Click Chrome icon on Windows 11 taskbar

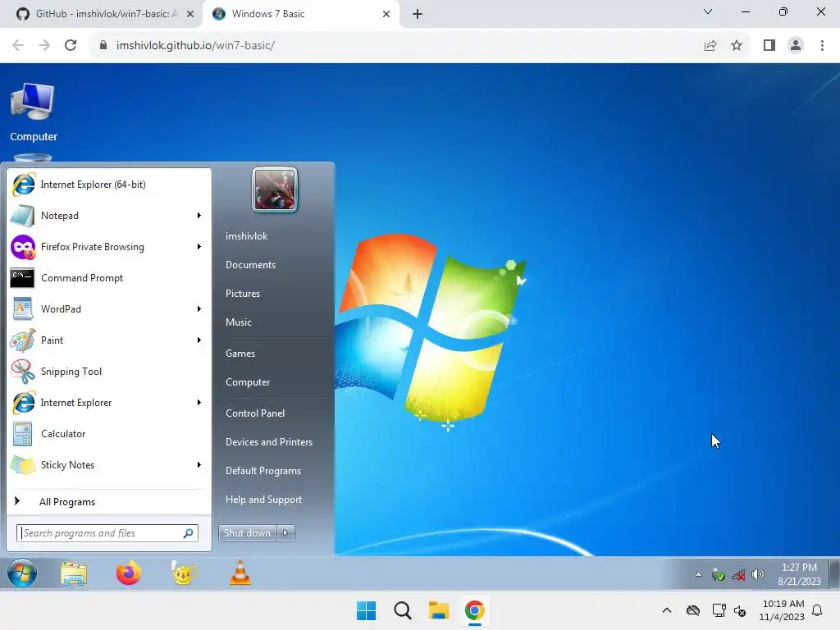474,610
